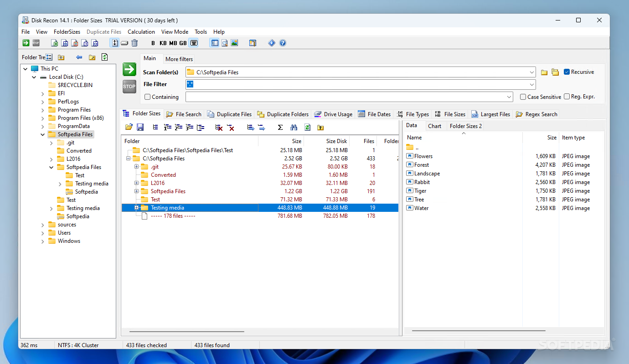Viewport: 629px width, 364px height.
Task: Click the floppy disk save icon
Action: tap(140, 127)
